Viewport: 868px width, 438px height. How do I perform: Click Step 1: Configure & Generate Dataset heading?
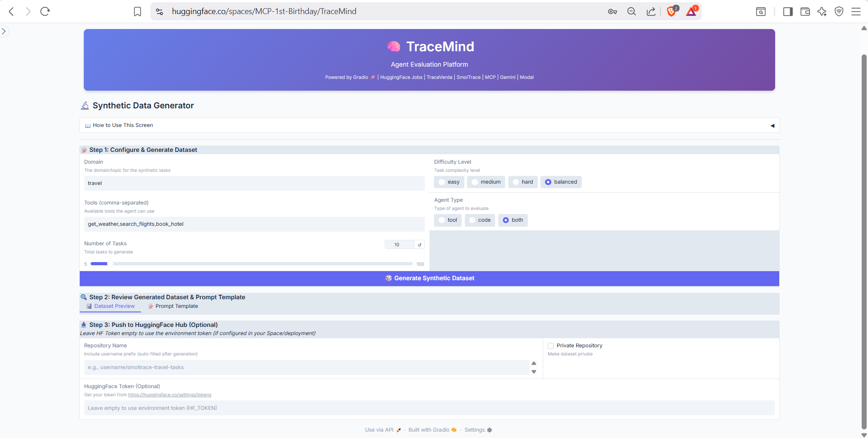point(143,150)
